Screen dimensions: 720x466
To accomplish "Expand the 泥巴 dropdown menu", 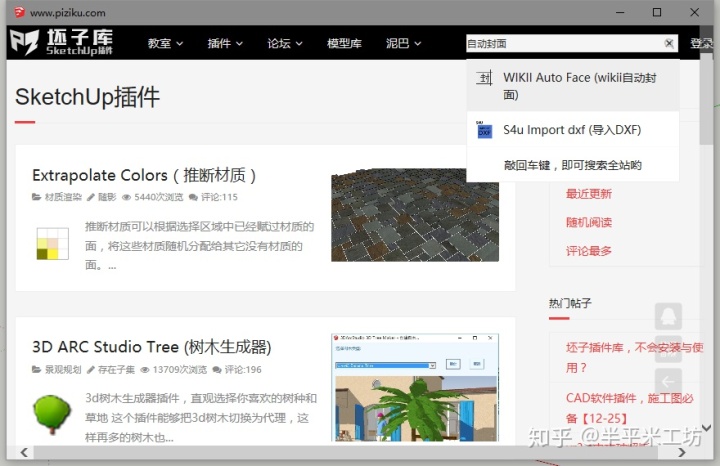I will [x=403, y=44].
